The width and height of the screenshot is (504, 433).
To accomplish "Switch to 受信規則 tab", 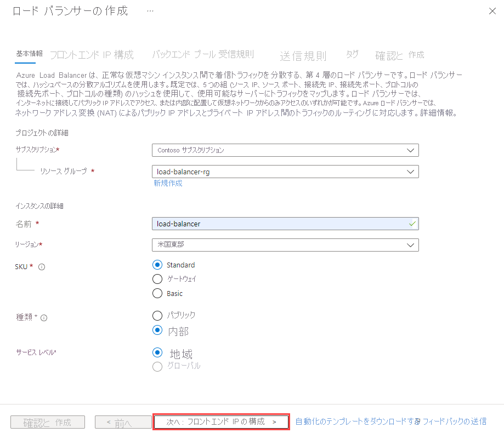I will (236, 54).
